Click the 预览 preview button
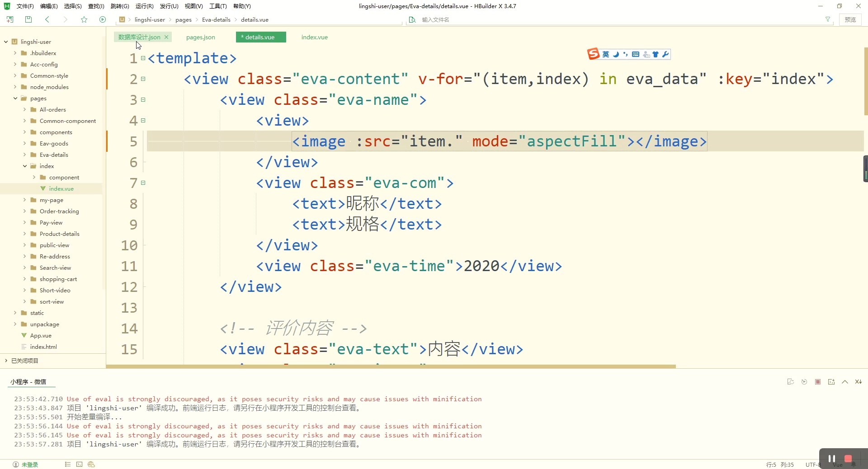This screenshot has width=868, height=469. [850, 19]
